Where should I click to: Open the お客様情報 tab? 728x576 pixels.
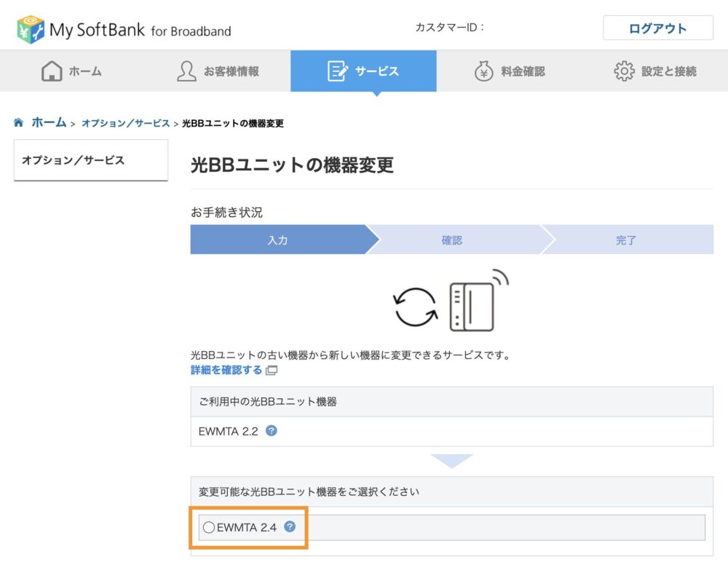[218, 71]
